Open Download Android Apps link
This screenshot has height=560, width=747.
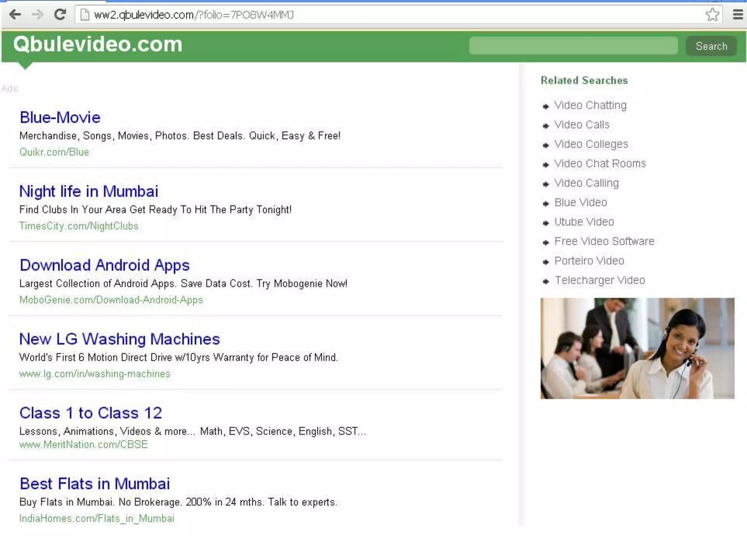105,265
